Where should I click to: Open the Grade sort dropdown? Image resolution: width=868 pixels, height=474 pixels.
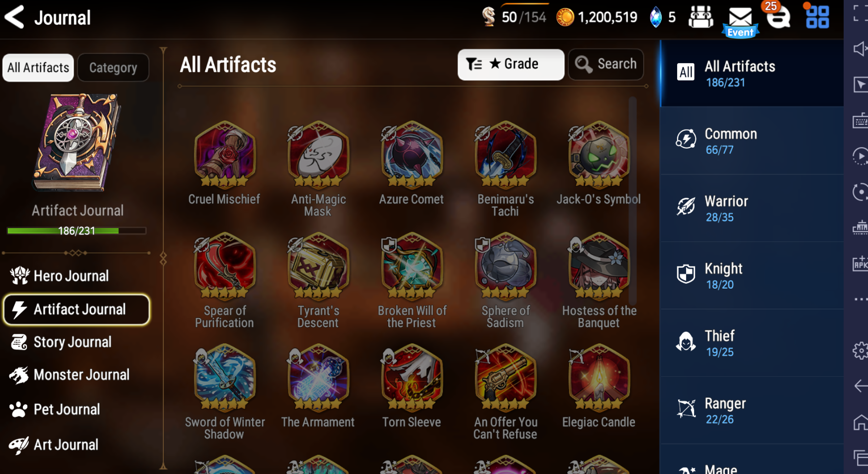tap(511, 64)
